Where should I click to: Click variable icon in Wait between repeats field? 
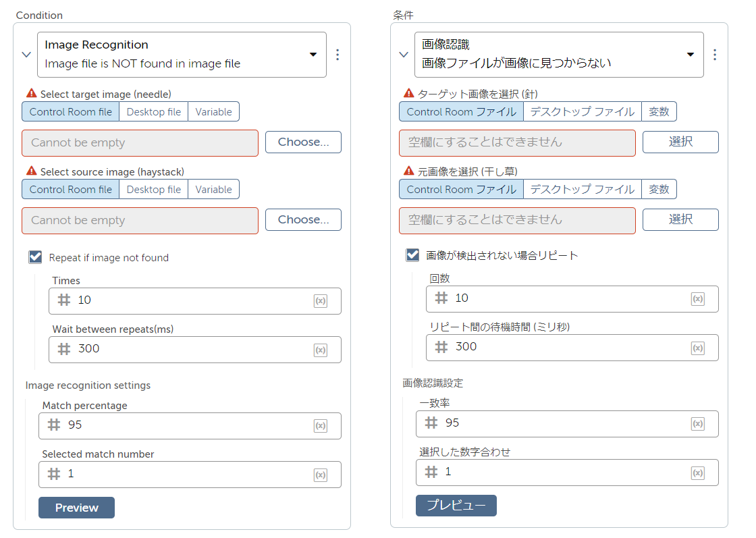(321, 350)
